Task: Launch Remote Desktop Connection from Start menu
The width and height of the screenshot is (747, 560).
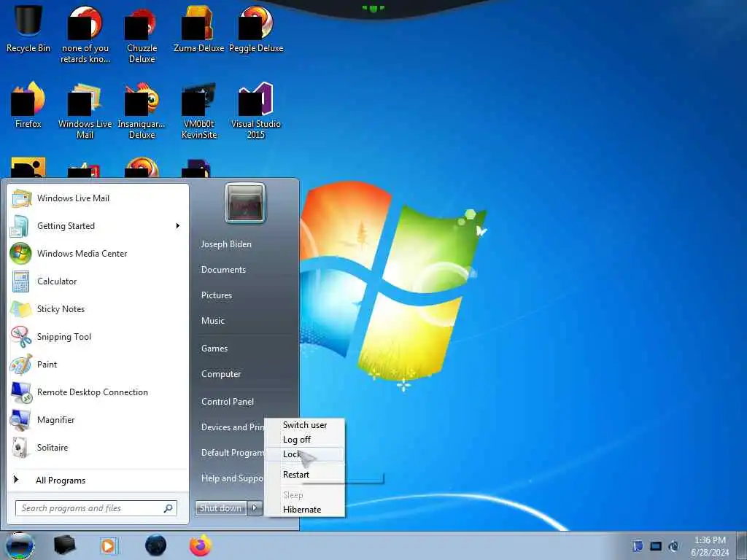Action: [98, 392]
